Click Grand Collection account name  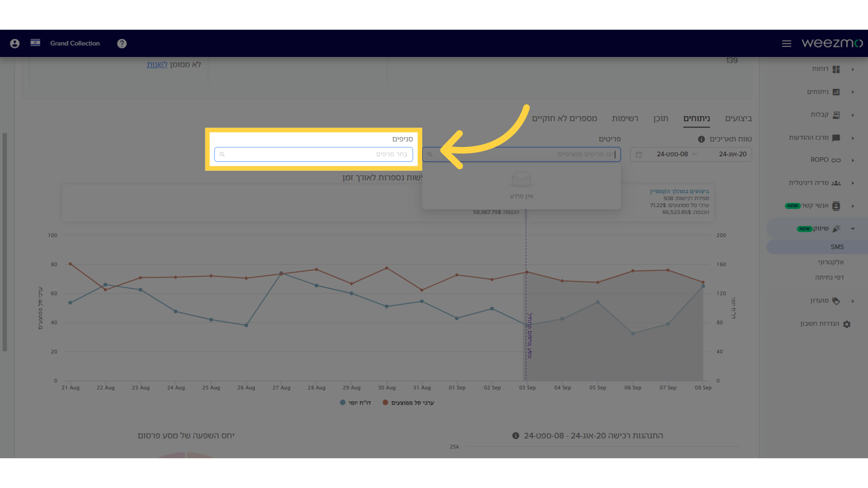coord(75,43)
